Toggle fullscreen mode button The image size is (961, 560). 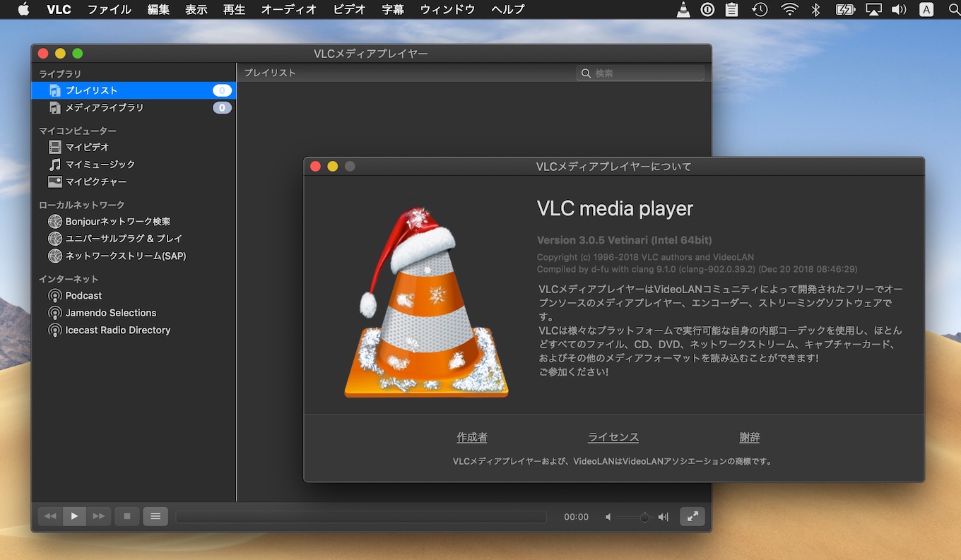tap(692, 516)
